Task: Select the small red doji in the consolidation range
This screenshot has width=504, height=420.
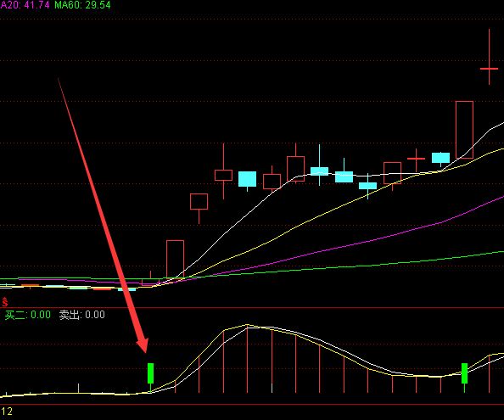Action: [416, 159]
